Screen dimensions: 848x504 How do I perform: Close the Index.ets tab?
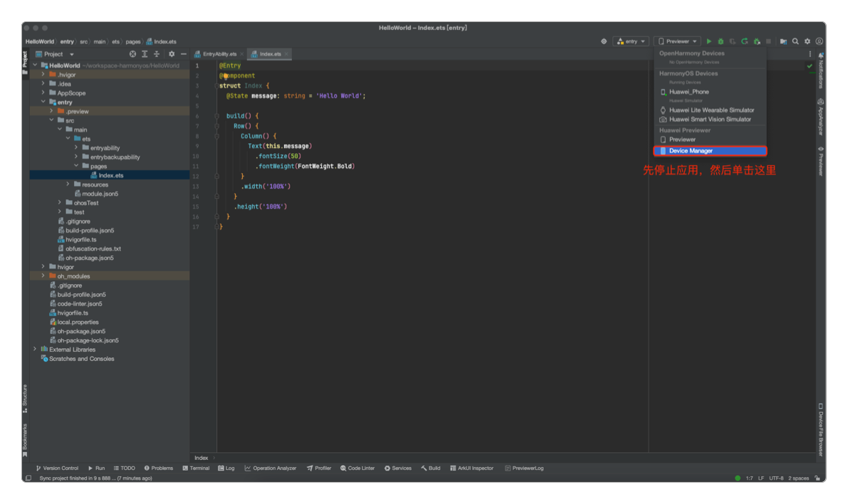tap(286, 54)
